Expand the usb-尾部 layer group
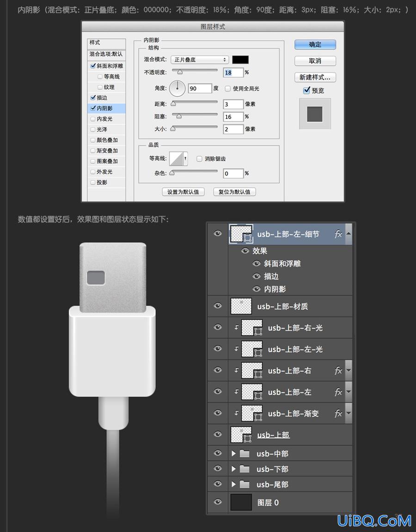416x532 pixels. coord(233,484)
